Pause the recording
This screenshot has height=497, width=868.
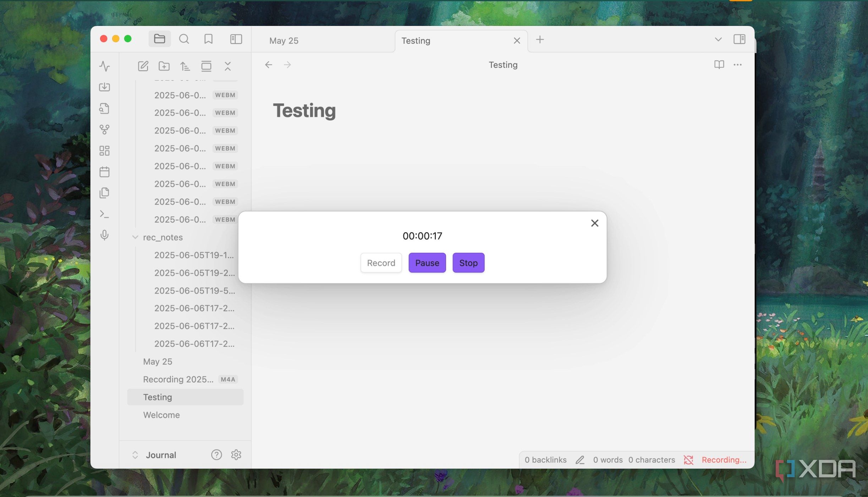coord(427,263)
